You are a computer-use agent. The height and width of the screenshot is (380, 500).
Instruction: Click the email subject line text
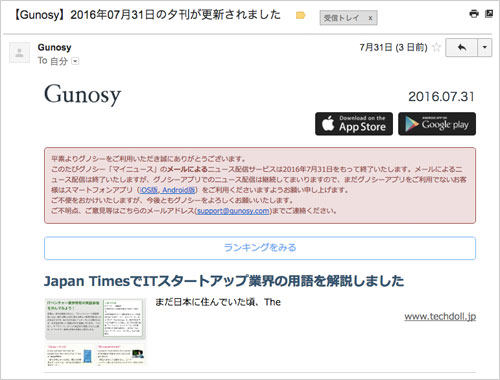tap(147, 15)
